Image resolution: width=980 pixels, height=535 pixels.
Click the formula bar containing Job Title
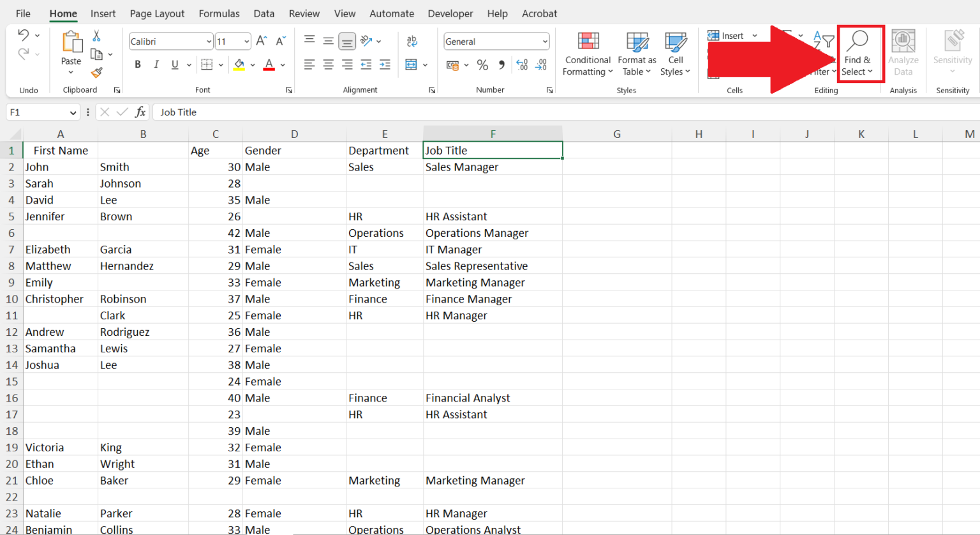[567, 112]
